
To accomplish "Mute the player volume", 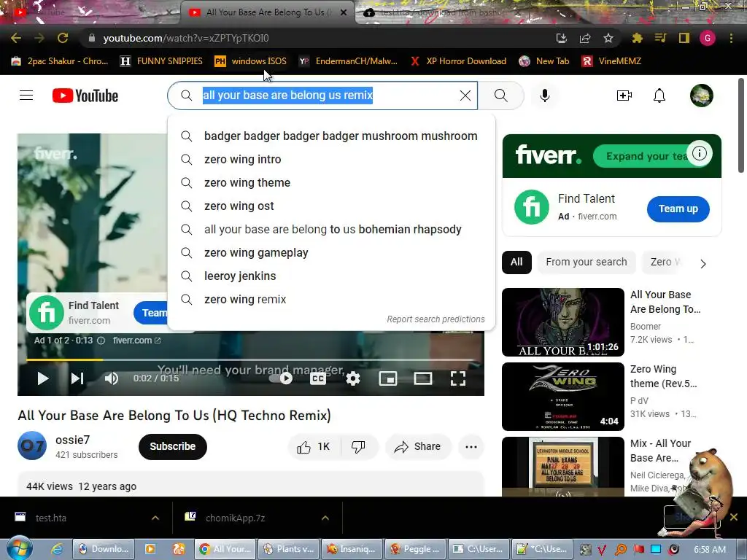I will 112,378.
